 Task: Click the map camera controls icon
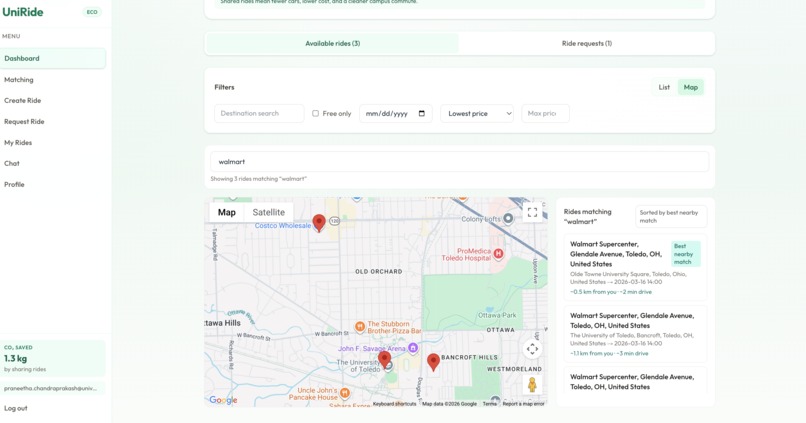(532, 349)
